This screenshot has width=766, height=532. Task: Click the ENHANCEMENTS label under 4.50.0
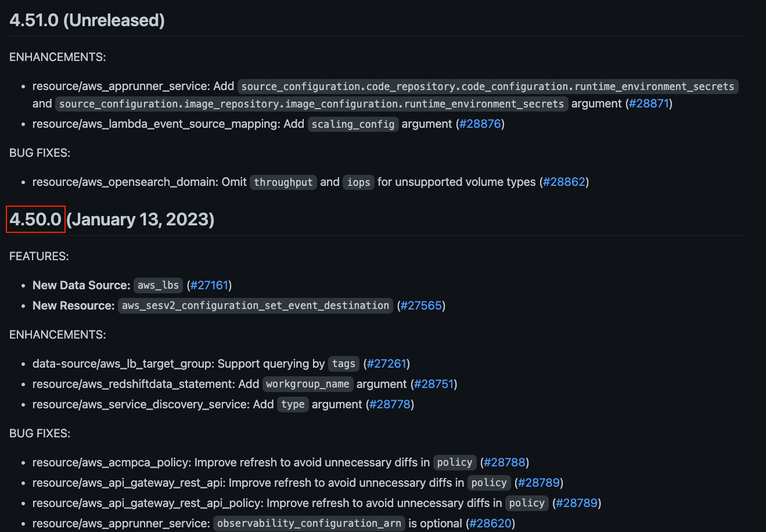tap(57, 335)
